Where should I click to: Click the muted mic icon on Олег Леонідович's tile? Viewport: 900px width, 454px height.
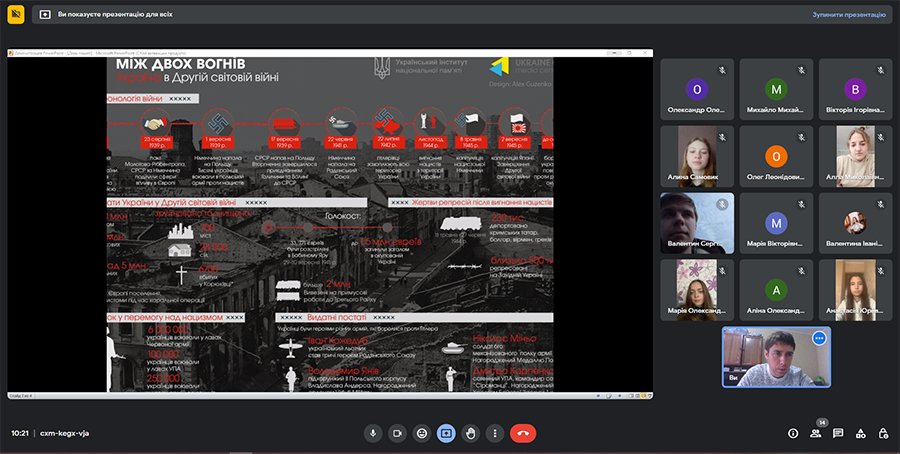[802, 138]
